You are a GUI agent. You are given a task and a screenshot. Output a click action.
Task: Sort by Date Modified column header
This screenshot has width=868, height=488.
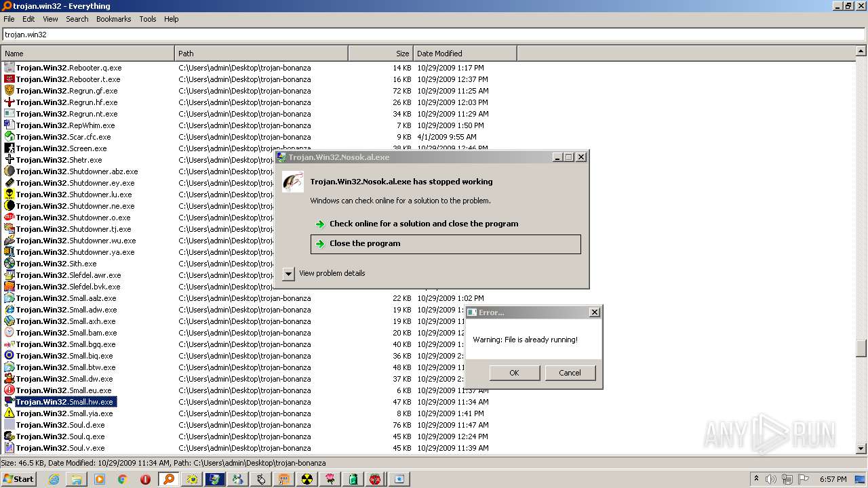point(465,54)
